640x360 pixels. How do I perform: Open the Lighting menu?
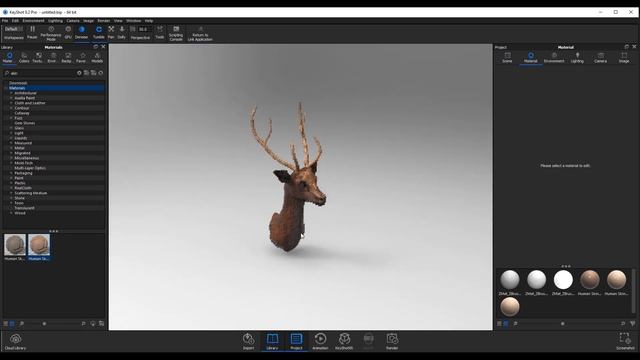[56, 20]
